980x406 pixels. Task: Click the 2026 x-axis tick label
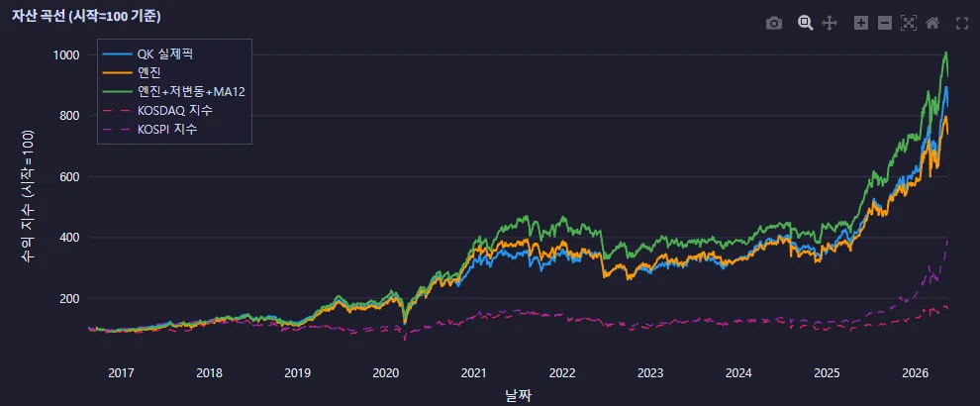click(x=915, y=373)
